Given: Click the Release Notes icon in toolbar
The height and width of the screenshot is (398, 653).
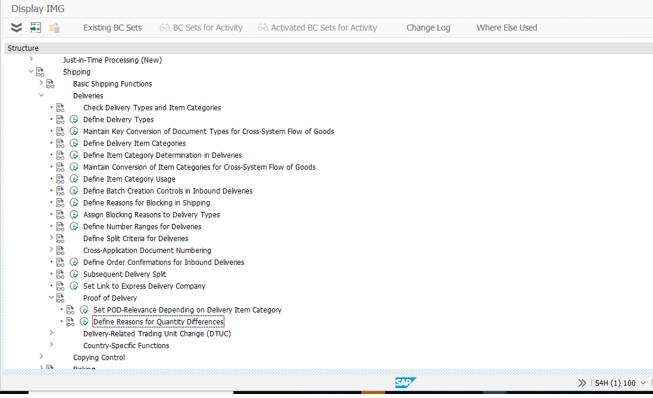Looking at the screenshot, I should tap(55, 28).
